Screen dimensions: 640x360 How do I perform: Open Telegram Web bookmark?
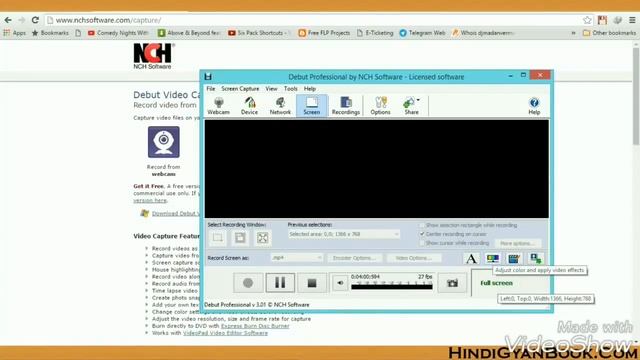[422, 33]
